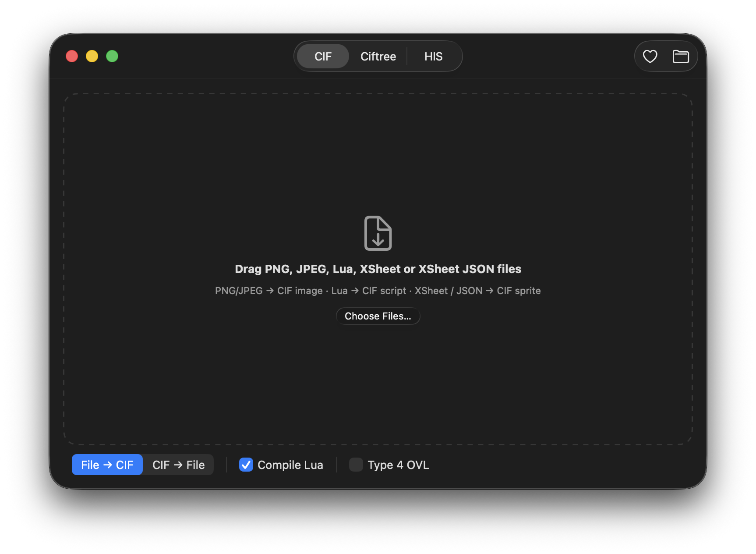Viewport: 756px width, 554px height.
Task: Open the folder icon in toolbar
Action: (681, 56)
